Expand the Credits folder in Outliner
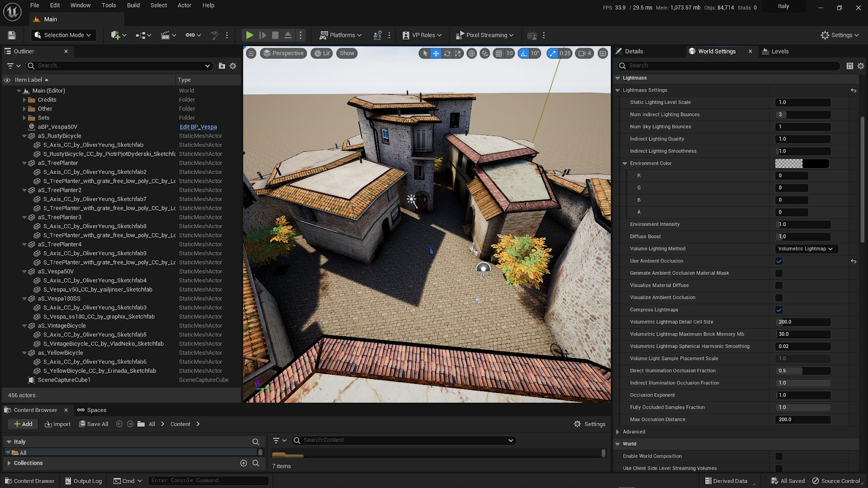The image size is (868, 488). point(24,100)
